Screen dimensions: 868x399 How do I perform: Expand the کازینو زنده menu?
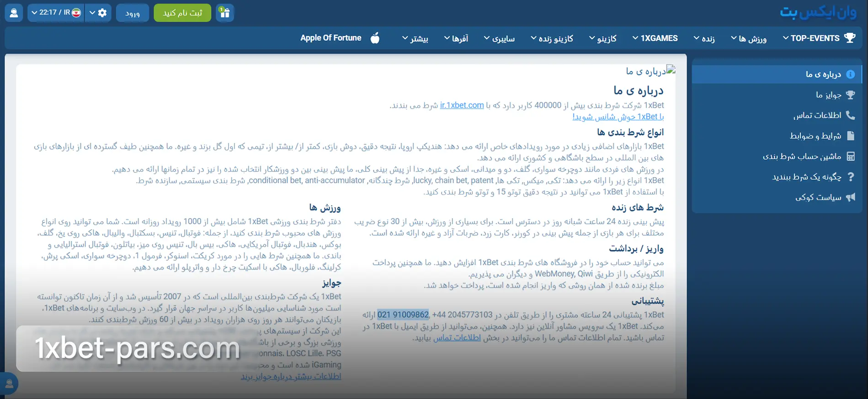tap(552, 38)
